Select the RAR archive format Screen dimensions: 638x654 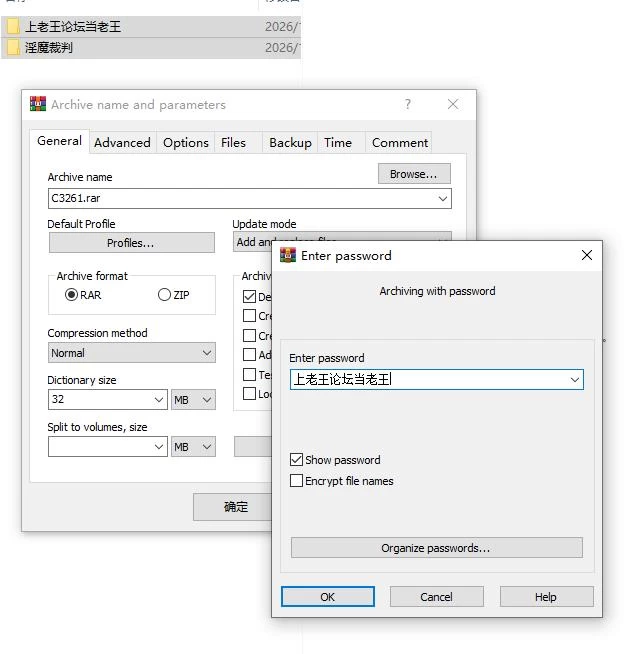click(x=71, y=295)
